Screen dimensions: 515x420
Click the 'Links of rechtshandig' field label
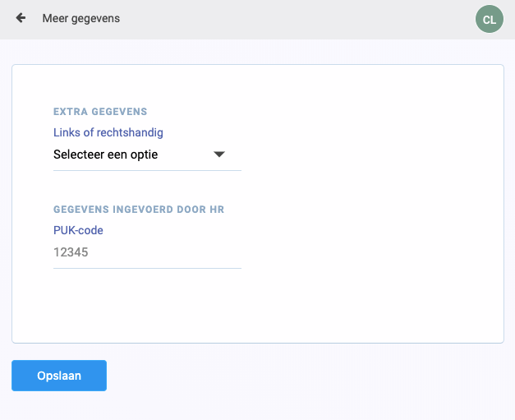(x=108, y=132)
